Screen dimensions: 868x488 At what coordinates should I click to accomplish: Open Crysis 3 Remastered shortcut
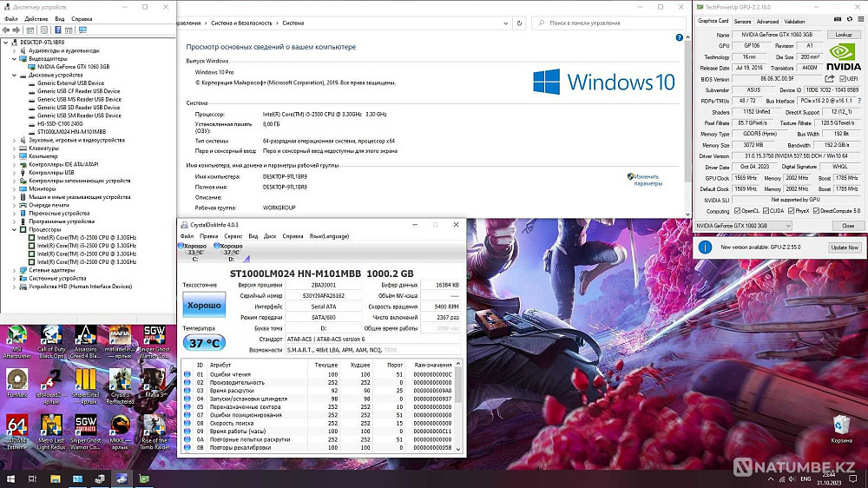(x=120, y=386)
